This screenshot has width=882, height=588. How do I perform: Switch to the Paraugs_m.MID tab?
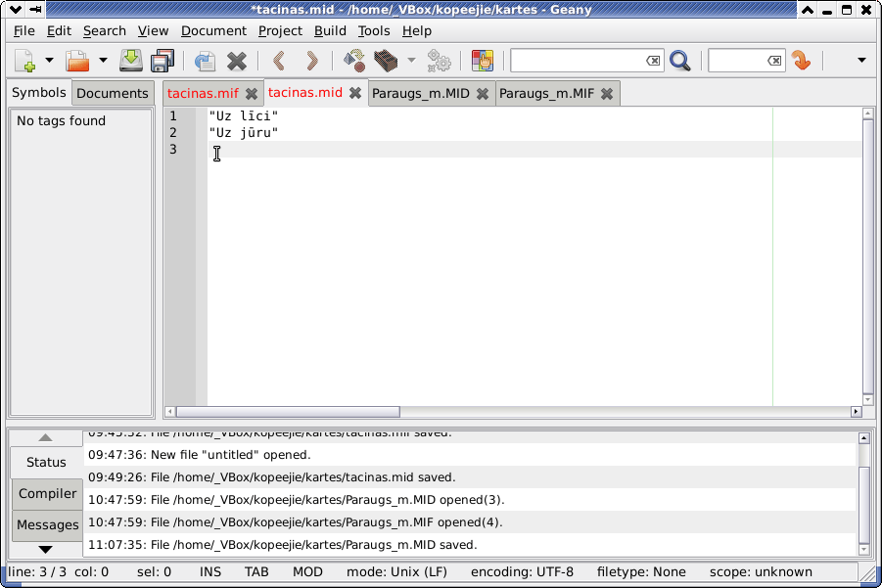(x=421, y=93)
